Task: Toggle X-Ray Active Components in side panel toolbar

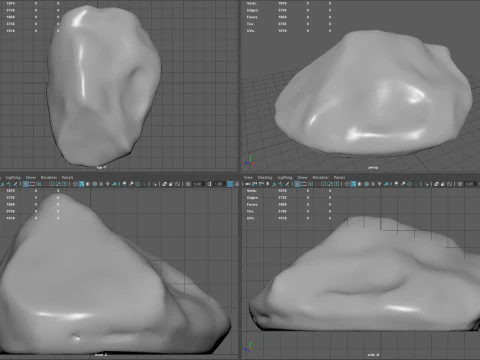Action: click(x=443, y=184)
